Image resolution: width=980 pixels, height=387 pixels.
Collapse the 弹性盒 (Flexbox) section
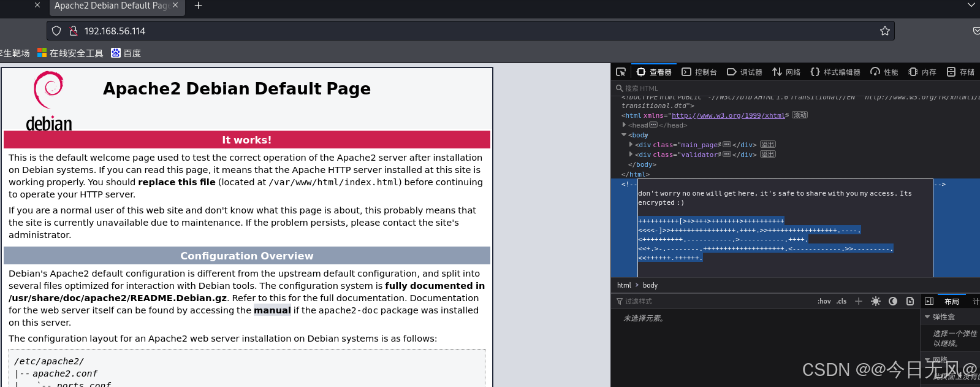[927, 317]
